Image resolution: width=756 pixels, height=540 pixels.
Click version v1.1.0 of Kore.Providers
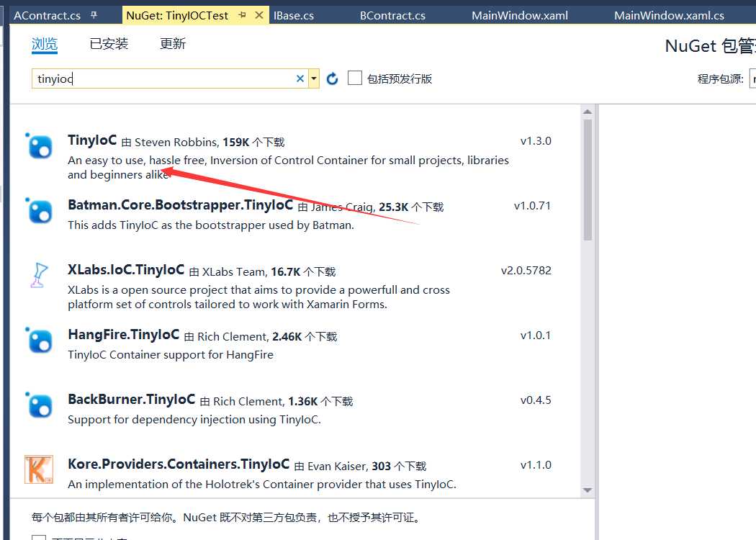[x=536, y=465]
